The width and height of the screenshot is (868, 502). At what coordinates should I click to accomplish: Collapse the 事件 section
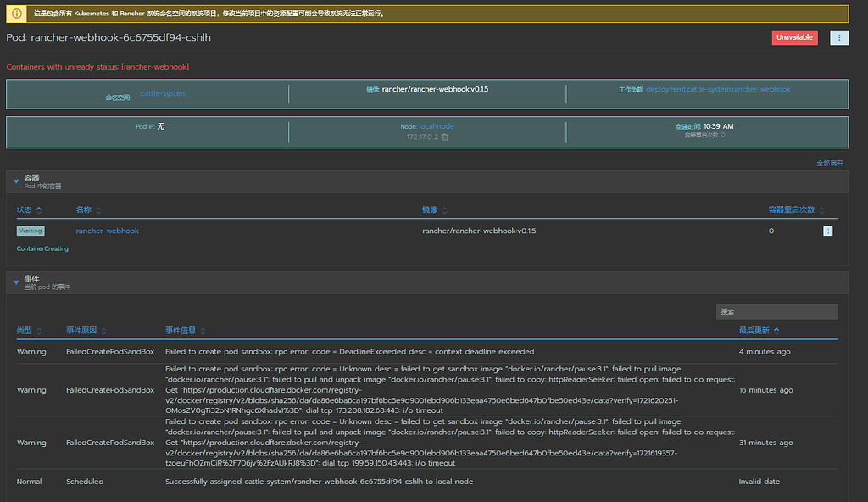tap(16, 282)
